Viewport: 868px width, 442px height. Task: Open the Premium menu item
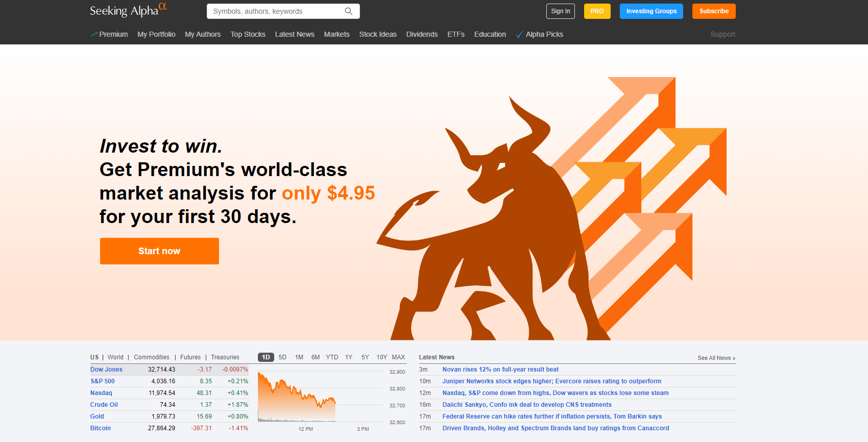109,34
